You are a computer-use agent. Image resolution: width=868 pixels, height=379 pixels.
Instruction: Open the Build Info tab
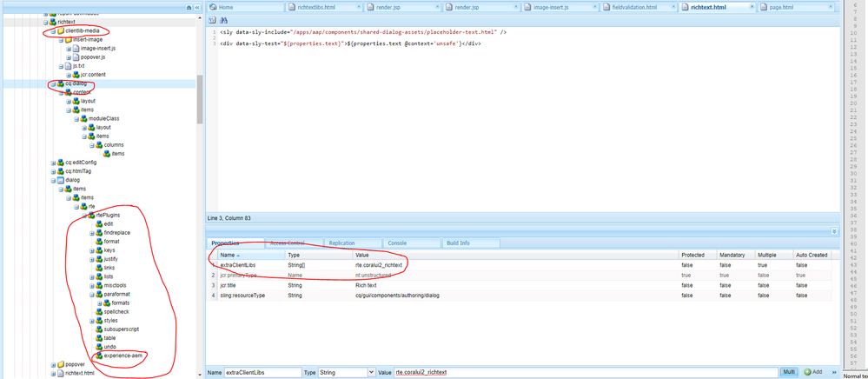point(458,243)
